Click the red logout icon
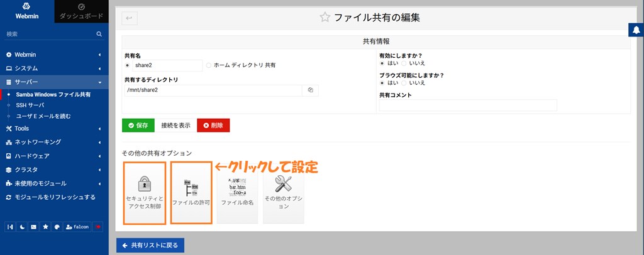This screenshot has height=255, width=644. [x=97, y=227]
